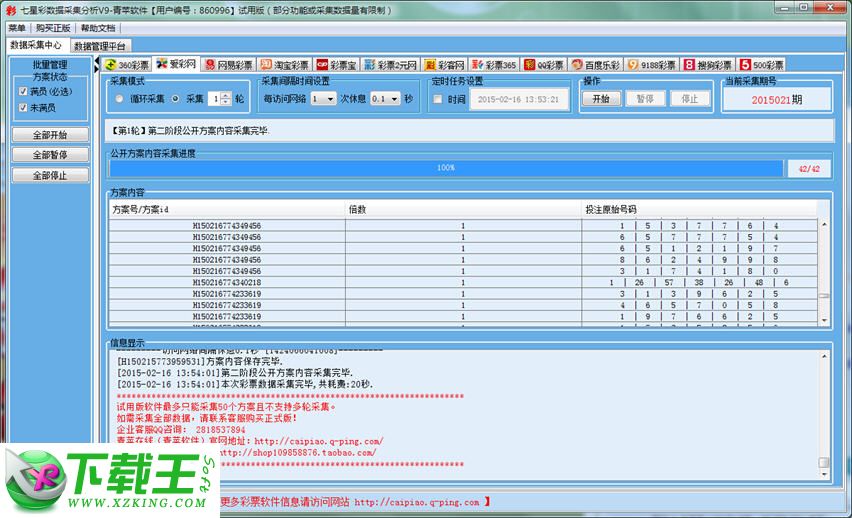Expand the 休息 seconds dropdown

(x=385, y=99)
